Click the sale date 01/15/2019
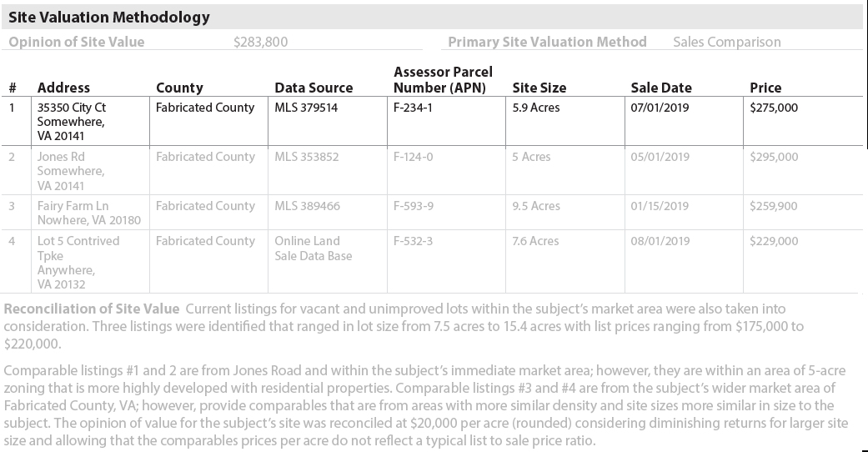Image resolution: width=868 pixels, height=452 pixels. point(660,206)
